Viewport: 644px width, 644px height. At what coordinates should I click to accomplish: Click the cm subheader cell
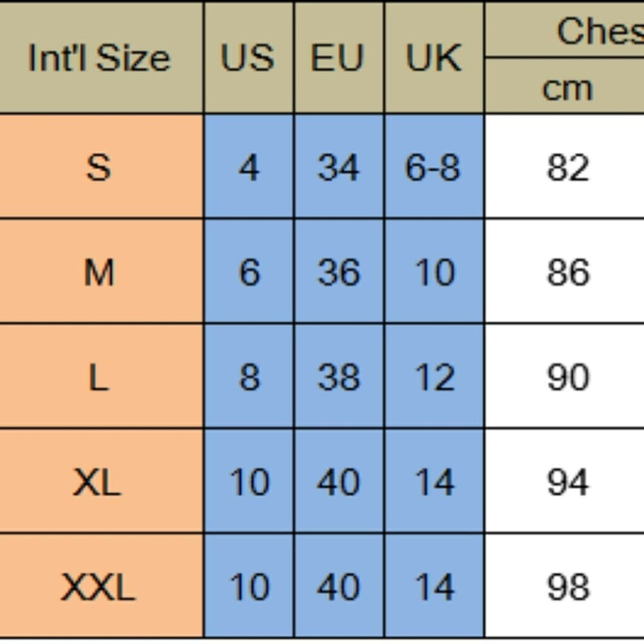tap(564, 86)
